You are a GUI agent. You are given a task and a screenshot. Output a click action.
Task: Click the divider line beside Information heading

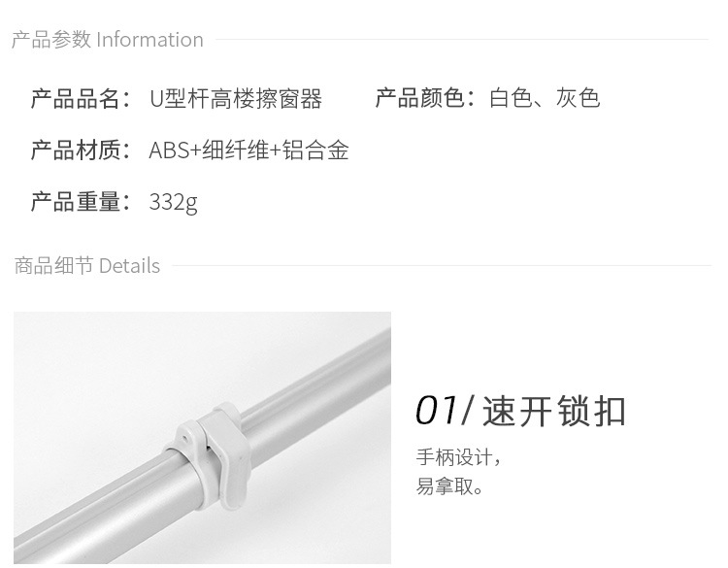point(462,40)
